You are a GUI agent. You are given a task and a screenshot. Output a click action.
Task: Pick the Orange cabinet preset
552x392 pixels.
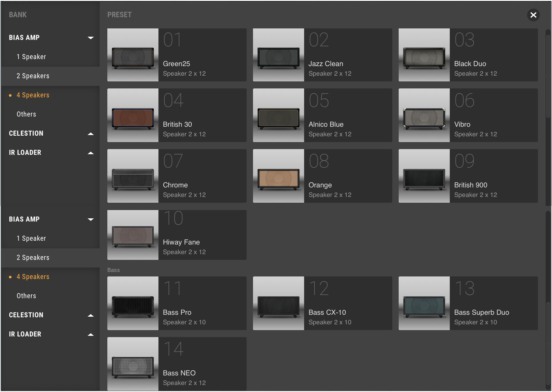[x=322, y=176]
